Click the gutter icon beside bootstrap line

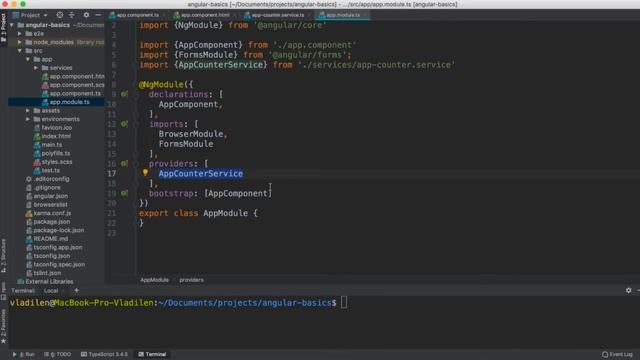point(124,193)
